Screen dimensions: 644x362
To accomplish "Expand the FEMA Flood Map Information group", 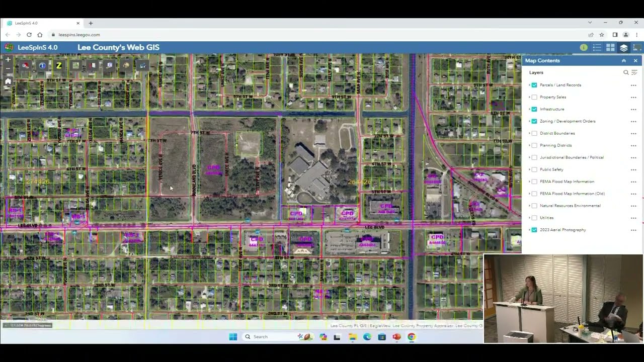I will click(x=529, y=182).
